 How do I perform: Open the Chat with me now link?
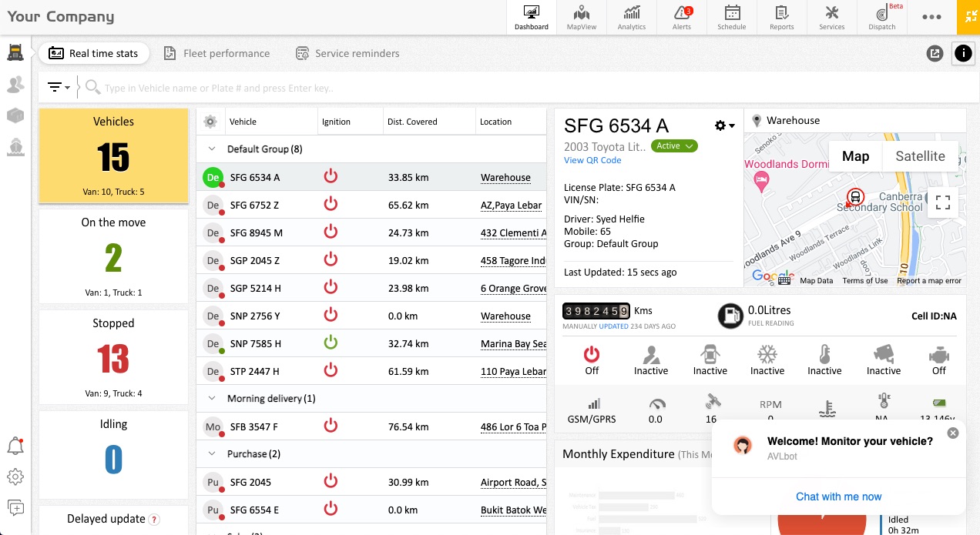click(838, 497)
